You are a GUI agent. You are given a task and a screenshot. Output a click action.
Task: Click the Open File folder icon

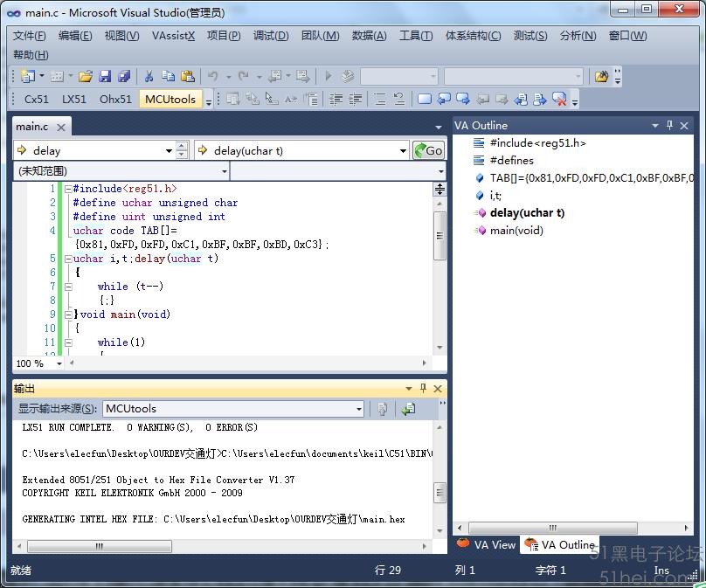[85, 77]
